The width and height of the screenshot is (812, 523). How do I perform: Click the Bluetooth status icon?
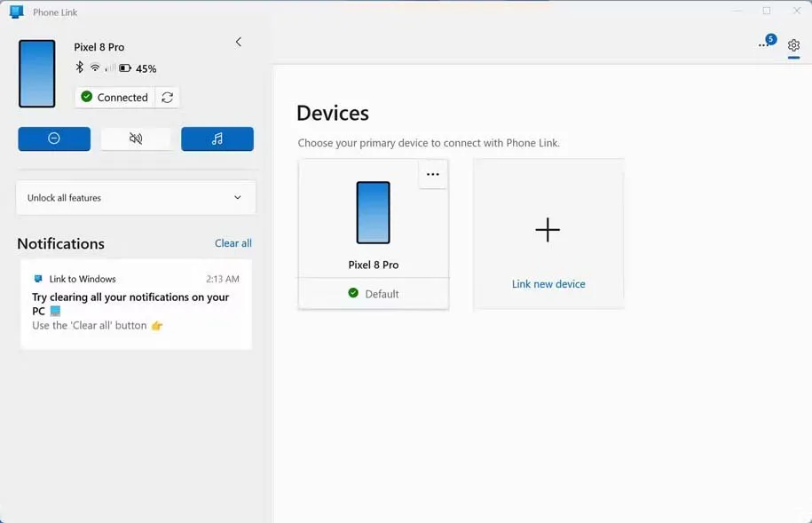[79, 68]
